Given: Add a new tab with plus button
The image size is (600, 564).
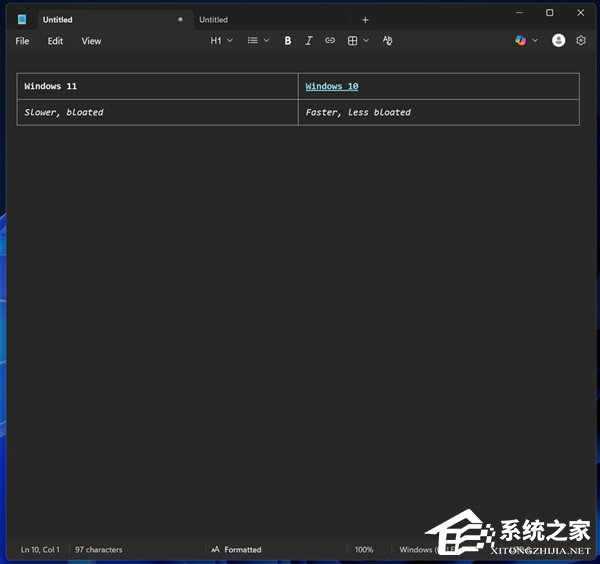Looking at the screenshot, I should pos(365,20).
